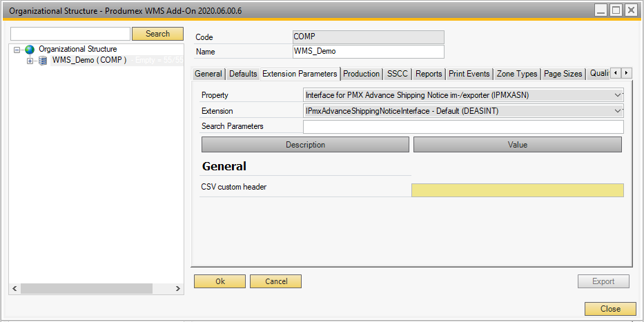Open the Extension dropdown list
The image size is (644, 322).
[x=618, y=111]
